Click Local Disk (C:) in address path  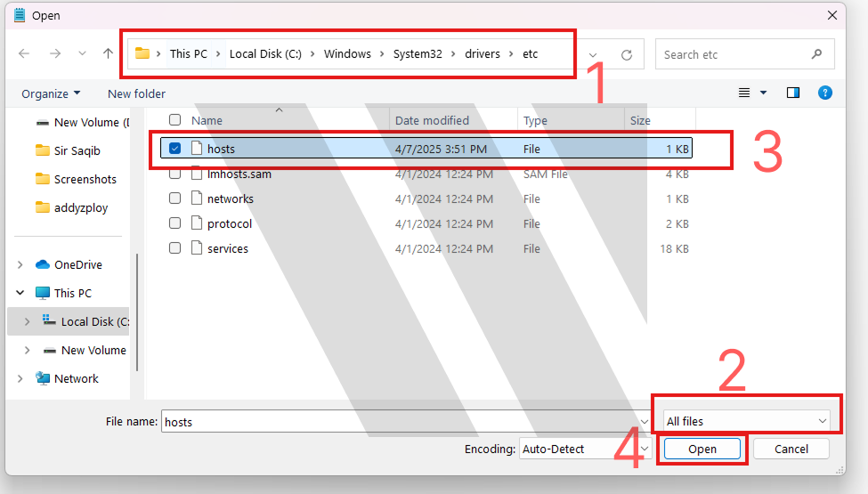265,53
